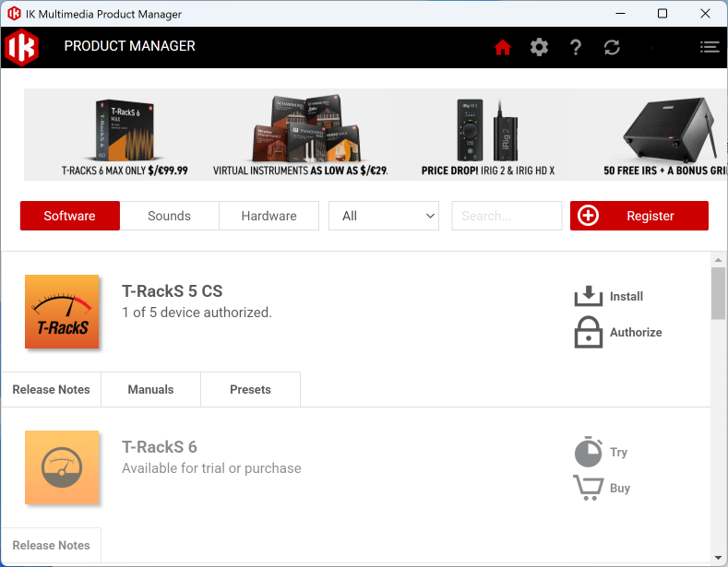Click the IK Multimedia logo in header

point(21,47)
